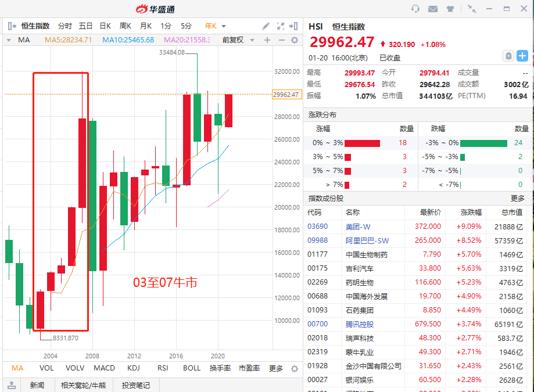Select the MACD indicator
This screenshot has width=534, height=392.
tap(104, 368)
